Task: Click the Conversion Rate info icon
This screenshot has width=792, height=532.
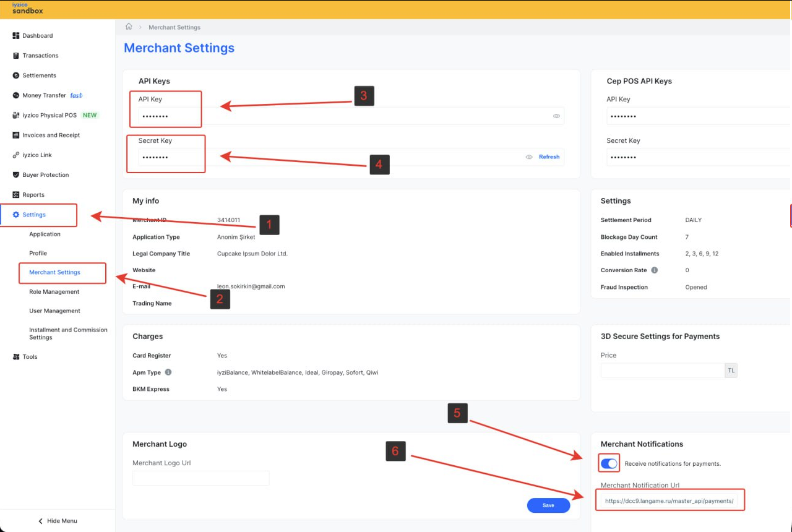Action: 655,270
